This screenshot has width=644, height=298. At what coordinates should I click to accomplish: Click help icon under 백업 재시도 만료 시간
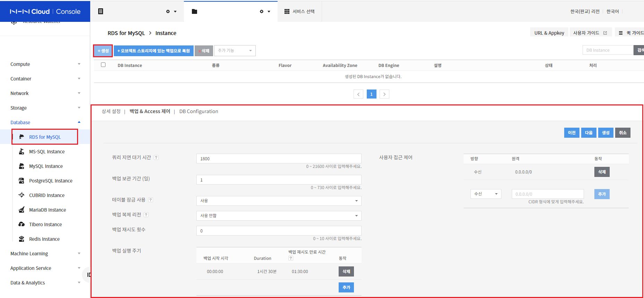tap(291, 258)
